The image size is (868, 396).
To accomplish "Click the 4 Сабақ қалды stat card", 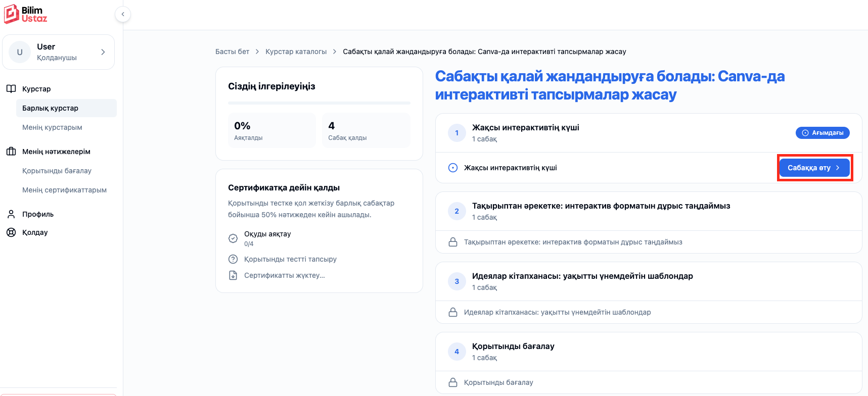I will pos(366,130).
